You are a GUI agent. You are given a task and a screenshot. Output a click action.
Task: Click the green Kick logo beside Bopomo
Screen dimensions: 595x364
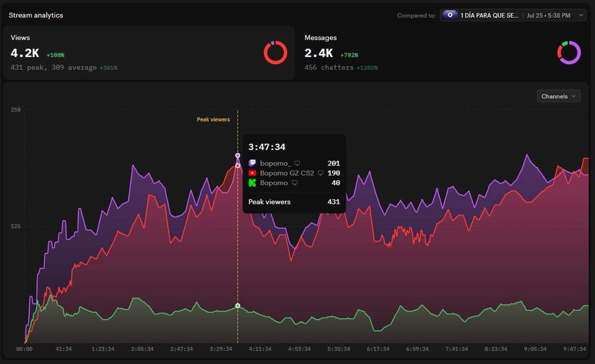click(252, 183)
